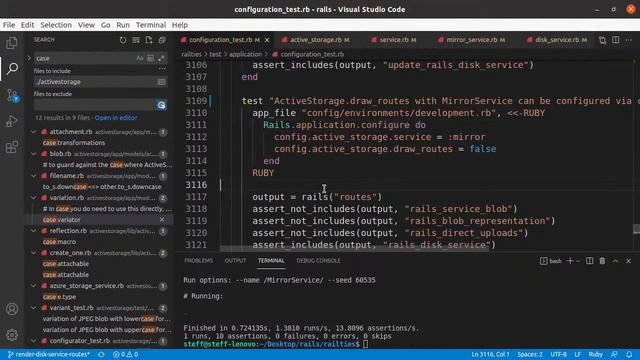Split the editor right
The image size is (640, 360).
pos(616,40)
